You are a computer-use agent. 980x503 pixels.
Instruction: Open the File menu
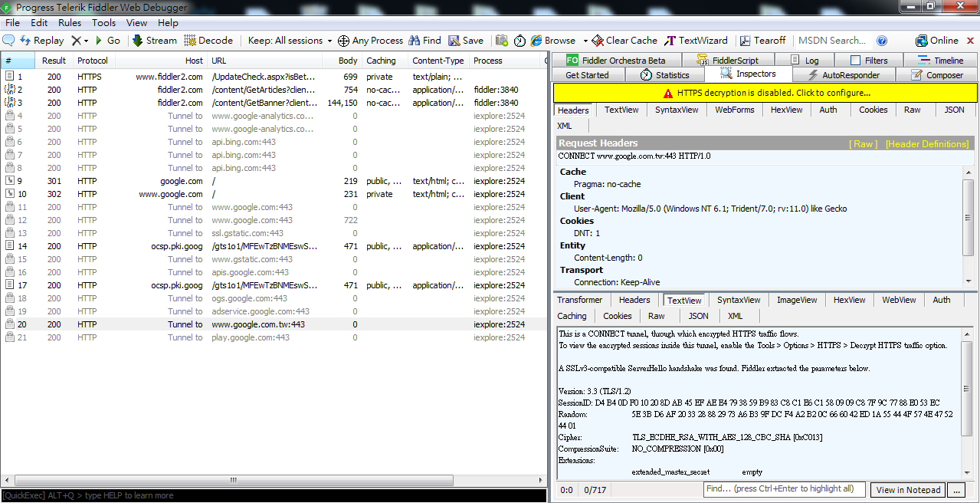point(12,23)
